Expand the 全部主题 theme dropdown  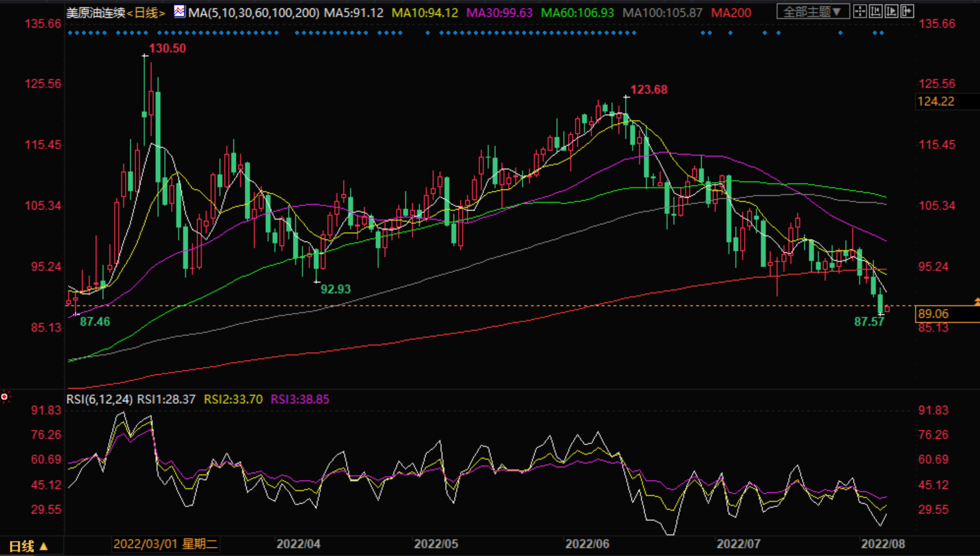coord(812,11)
